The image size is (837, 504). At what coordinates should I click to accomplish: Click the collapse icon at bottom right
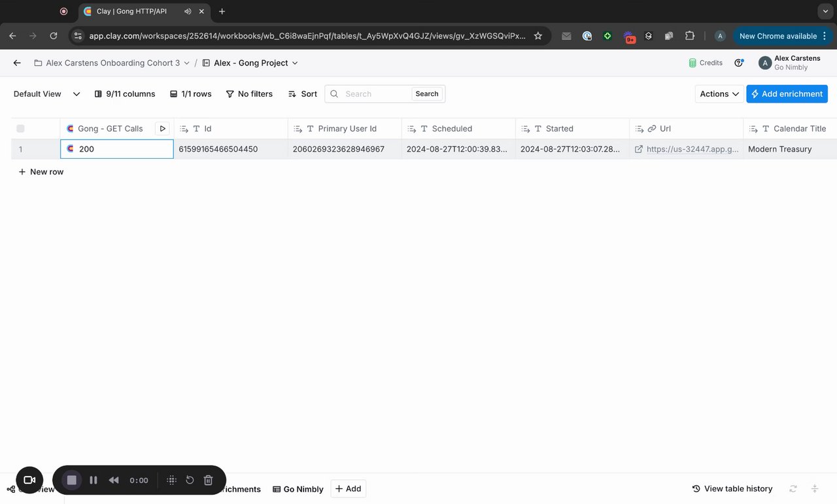click(x=815, y=488)
